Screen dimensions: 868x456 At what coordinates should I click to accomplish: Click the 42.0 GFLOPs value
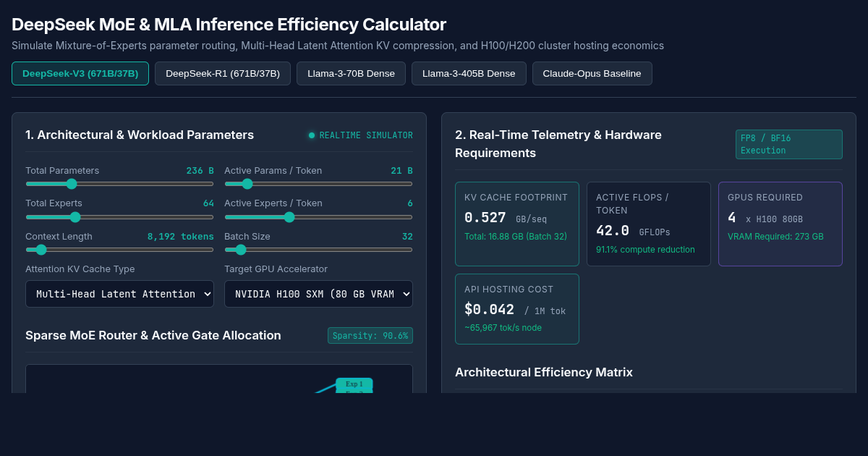(x=633, y=231)
